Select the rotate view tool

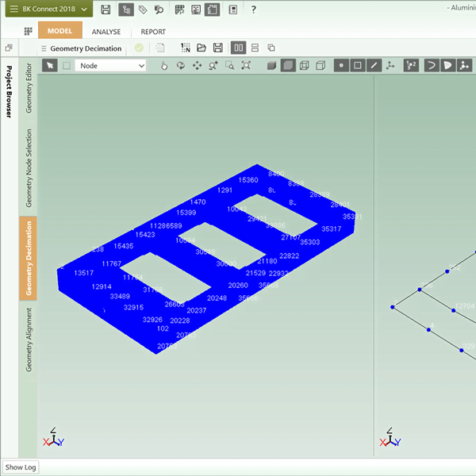pyautogui.click(x=181, y=66)
